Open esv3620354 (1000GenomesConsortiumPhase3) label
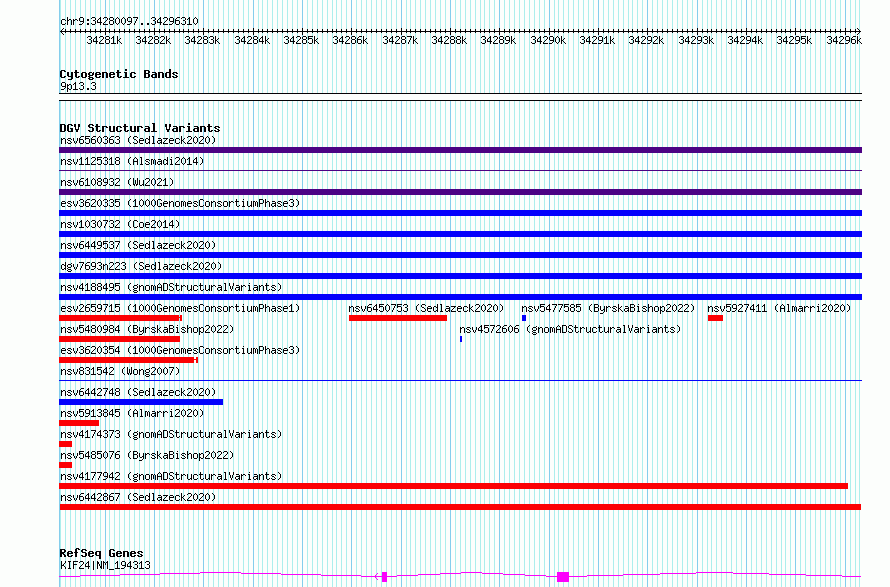This screenshot has width=890, height=587. tap(180, 350)
